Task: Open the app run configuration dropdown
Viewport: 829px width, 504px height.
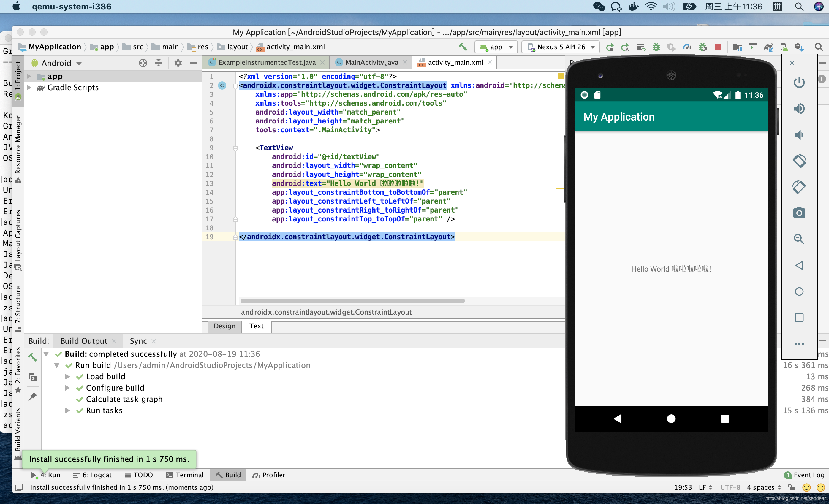Action: (x=496, y=47)
